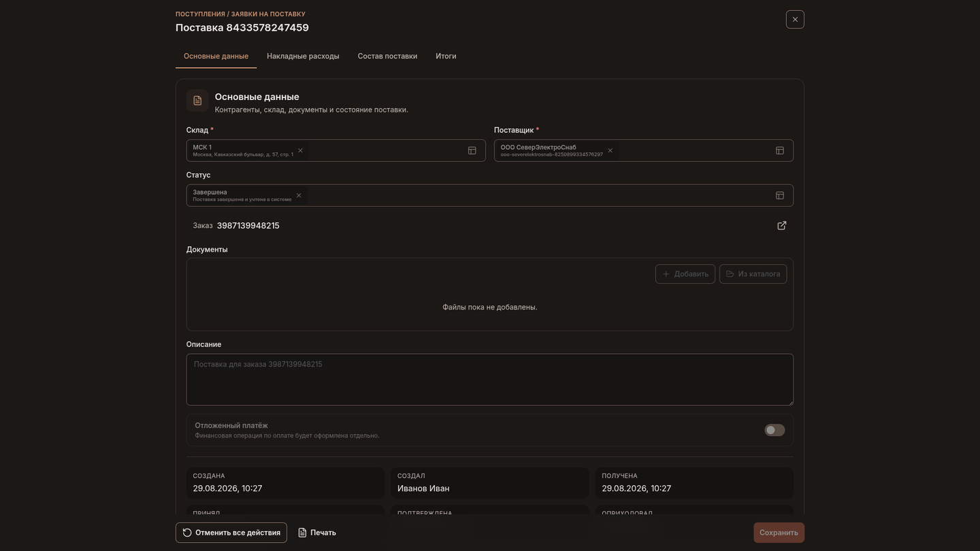Image resolution: width=980 pixels, height=551 pixels.
Task: Click the Статус field dropdown
Action: pyautogui.click(x=490, y=195)
